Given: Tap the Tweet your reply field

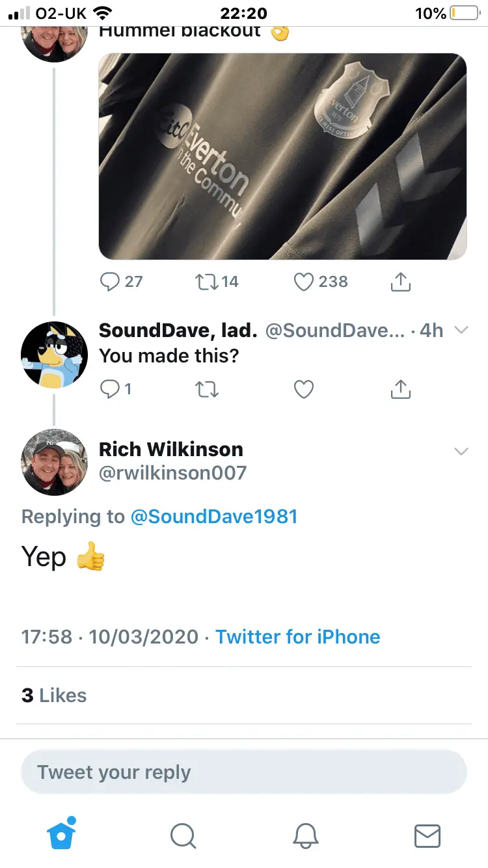Looking at the screenshot, I should [244, 772].
